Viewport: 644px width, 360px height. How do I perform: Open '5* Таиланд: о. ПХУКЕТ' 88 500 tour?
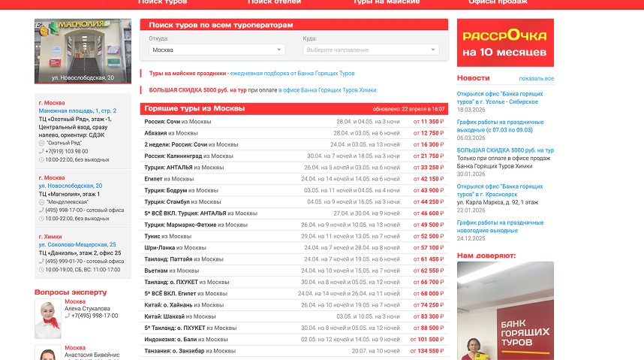294,328
